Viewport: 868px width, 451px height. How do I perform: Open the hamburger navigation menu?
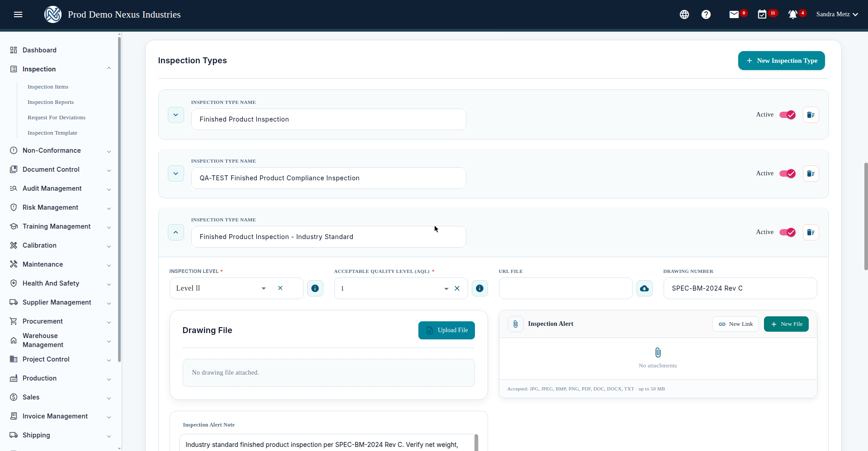(18, 14)
